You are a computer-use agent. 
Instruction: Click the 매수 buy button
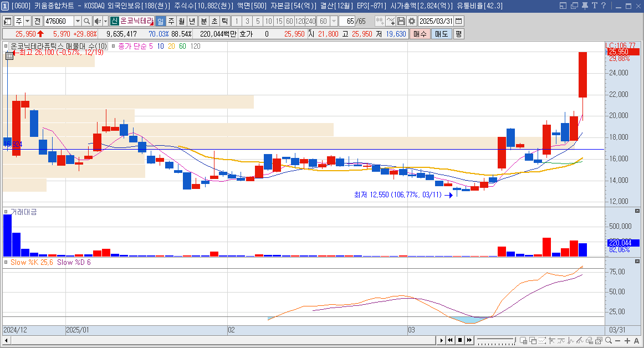click(x=420, y=34)
